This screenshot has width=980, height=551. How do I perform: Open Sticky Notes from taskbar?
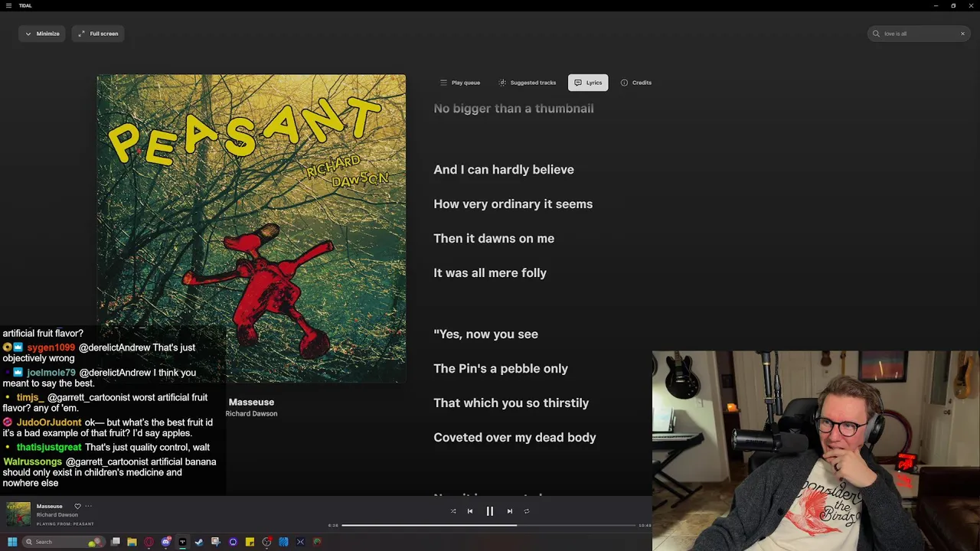(x=250, y=542)
